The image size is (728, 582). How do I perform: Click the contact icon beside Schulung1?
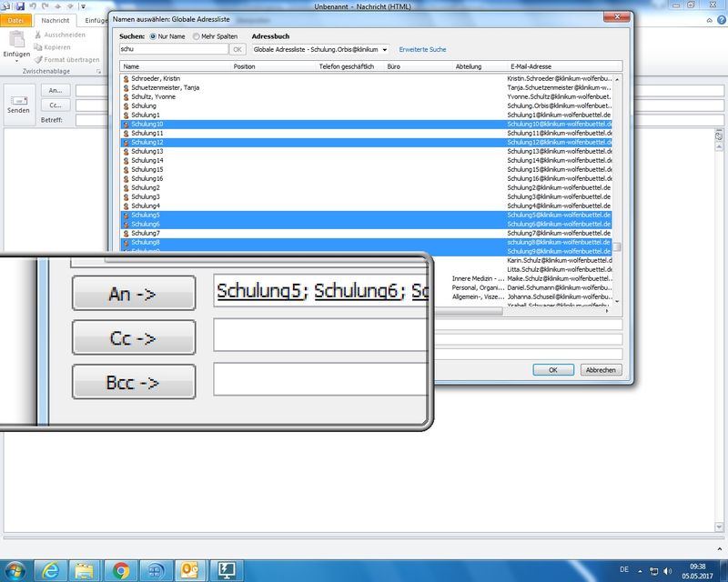[x=126, y=115]
